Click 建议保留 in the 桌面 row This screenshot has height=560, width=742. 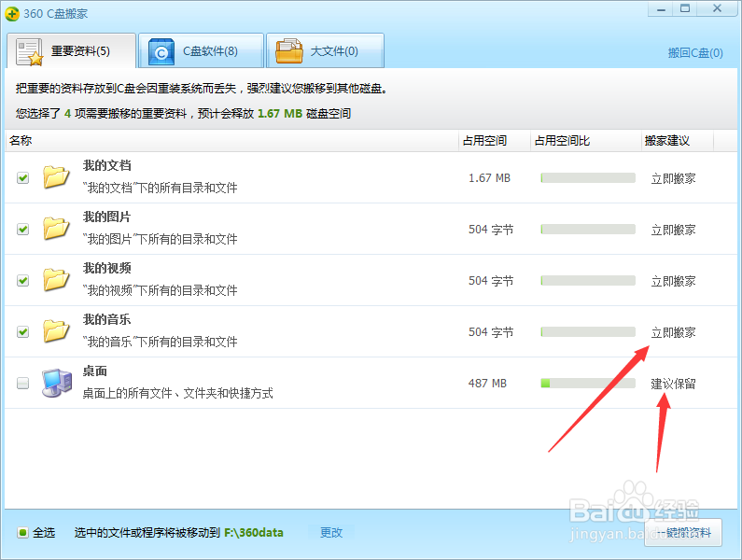coord(673,384)
